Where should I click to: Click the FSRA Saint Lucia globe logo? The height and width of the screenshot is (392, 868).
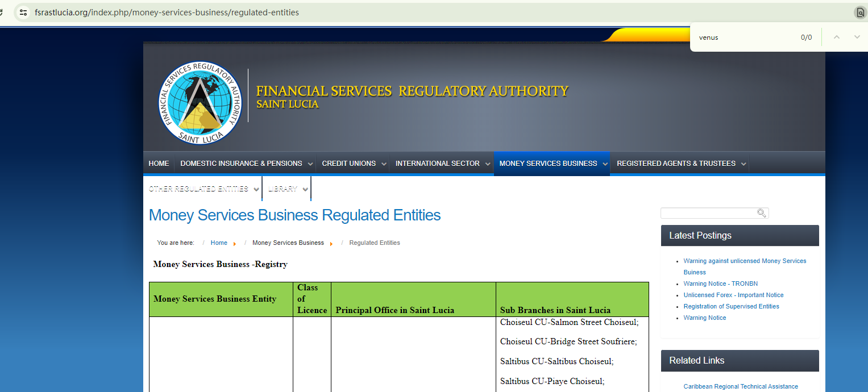click(x=200, y=102)
